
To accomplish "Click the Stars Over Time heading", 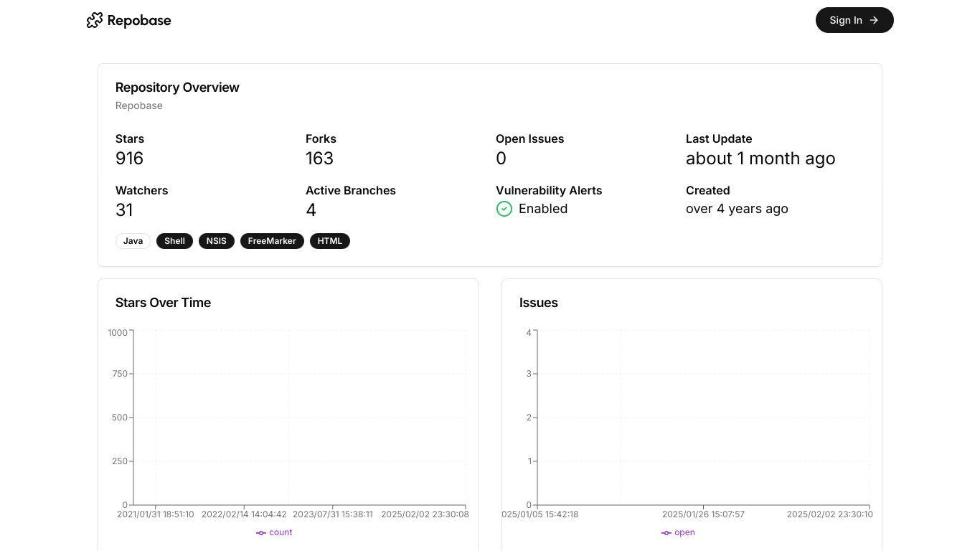I will click(163, 303).
